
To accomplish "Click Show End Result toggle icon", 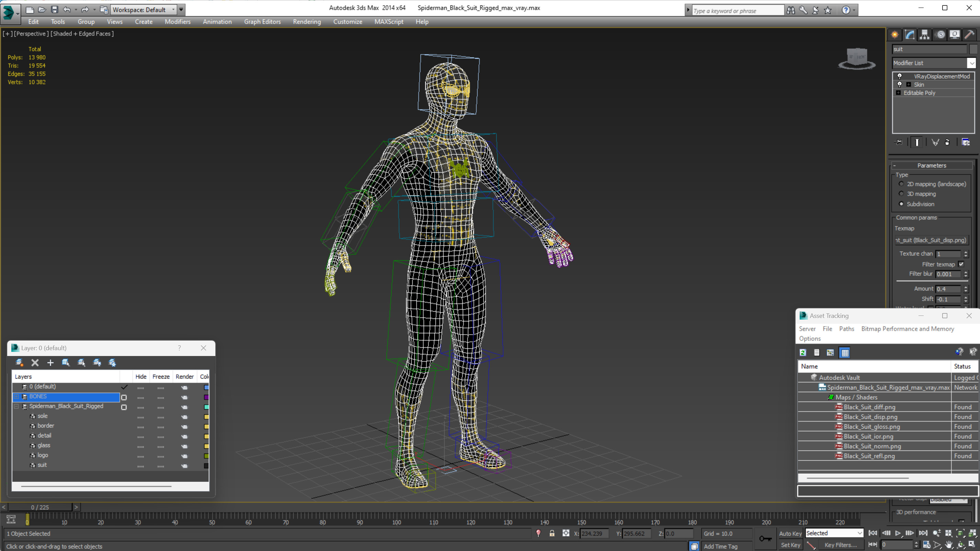I will pos(917,142).
